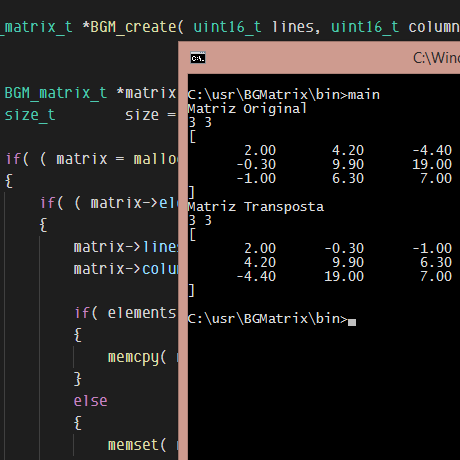The image size is (460, 460).
Task: Click the 'if( elements' condition line
Action: click(x=126, y=313)
